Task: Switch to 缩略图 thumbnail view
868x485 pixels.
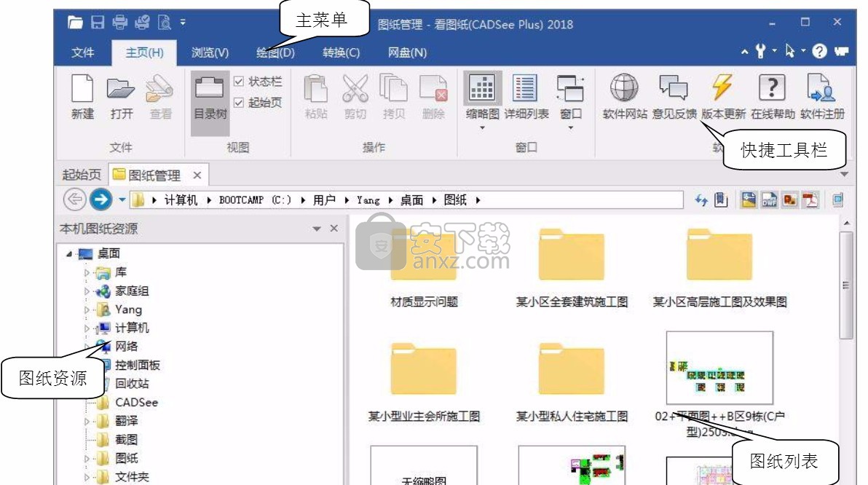Action: (482, 87)
